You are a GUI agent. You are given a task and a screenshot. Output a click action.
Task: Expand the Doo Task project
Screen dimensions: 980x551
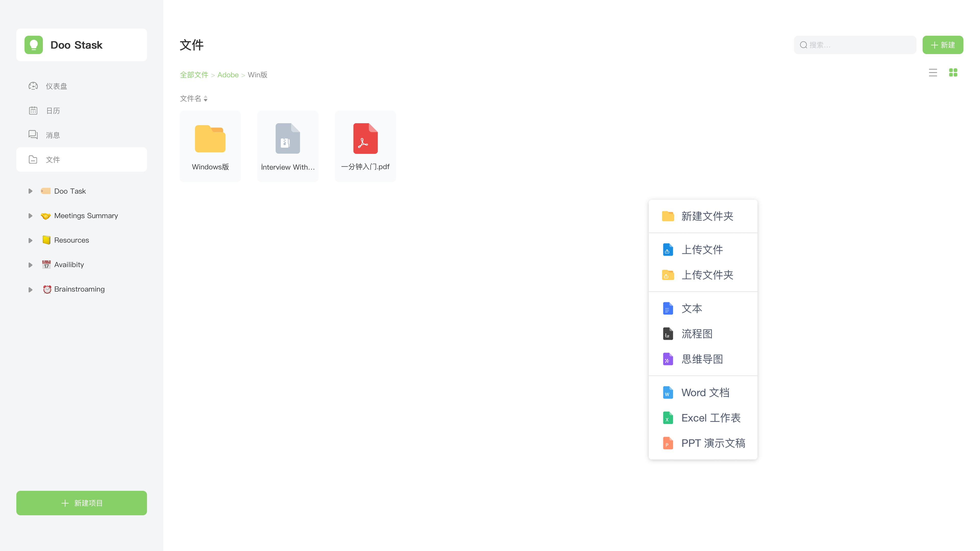(x=30, y=191)
